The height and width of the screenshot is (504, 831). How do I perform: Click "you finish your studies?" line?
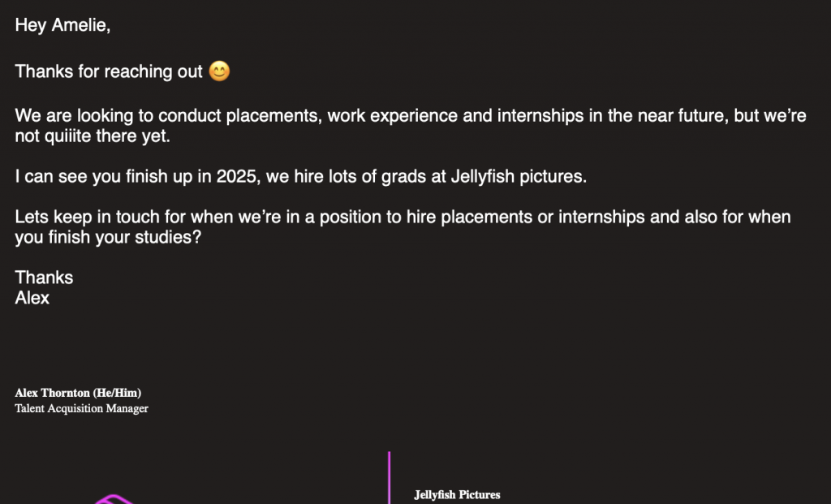tap(108, 237)
